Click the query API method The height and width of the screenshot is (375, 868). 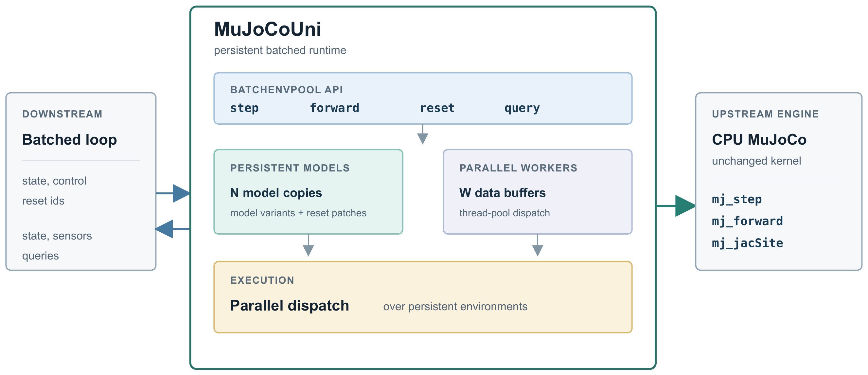tap(522, 109)
